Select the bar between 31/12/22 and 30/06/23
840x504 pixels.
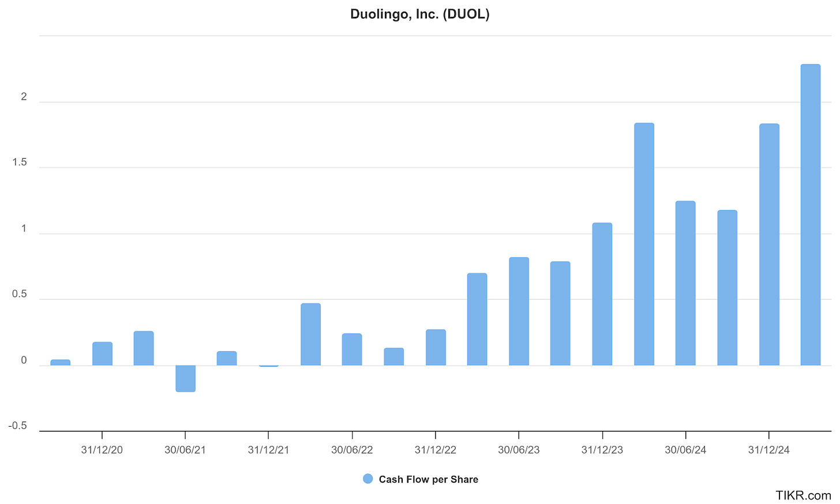[477, 319]
